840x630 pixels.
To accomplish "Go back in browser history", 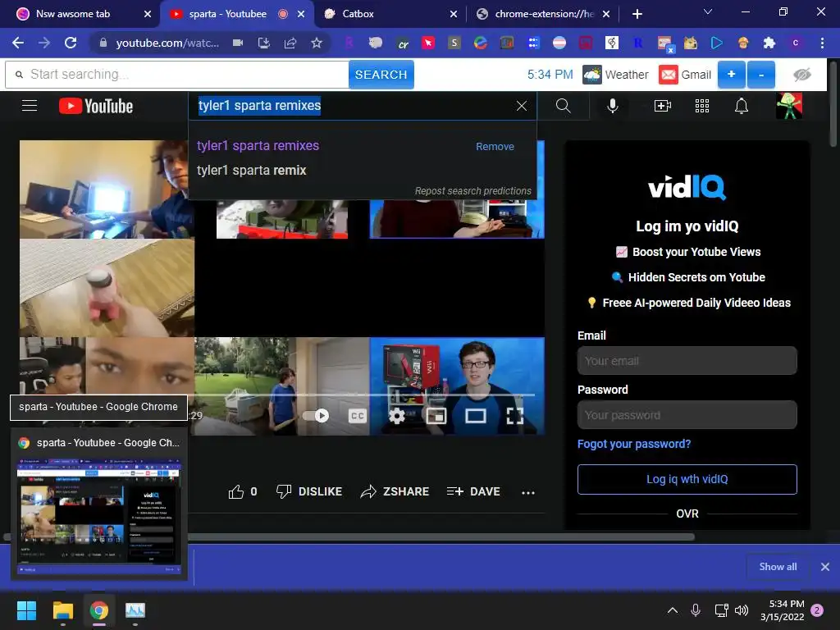I will pos(18,43).
